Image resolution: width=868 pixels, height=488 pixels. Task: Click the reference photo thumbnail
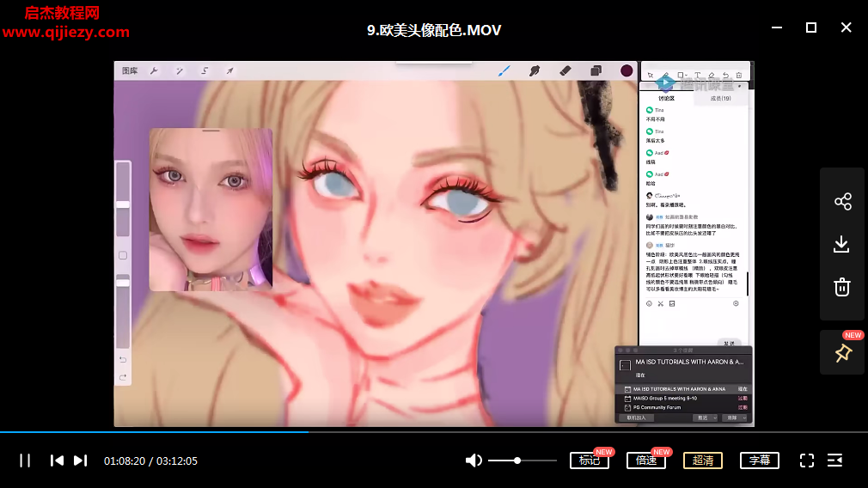tap(211, 210)
